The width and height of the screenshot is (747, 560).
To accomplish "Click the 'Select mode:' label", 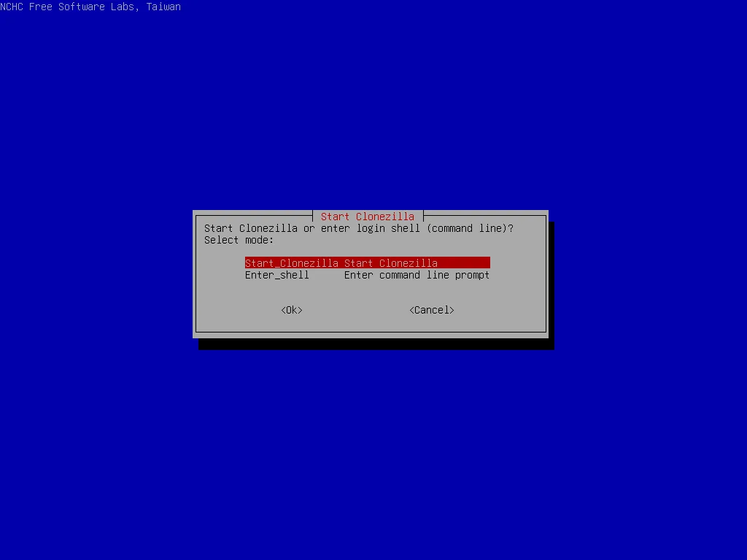I will (x=239, y=240).
